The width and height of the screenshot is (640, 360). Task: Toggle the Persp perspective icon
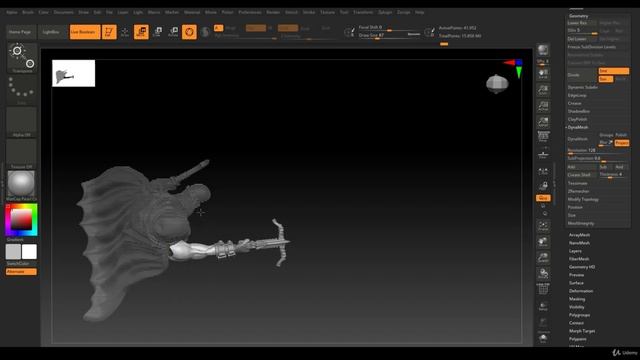(x=543, y=137)
